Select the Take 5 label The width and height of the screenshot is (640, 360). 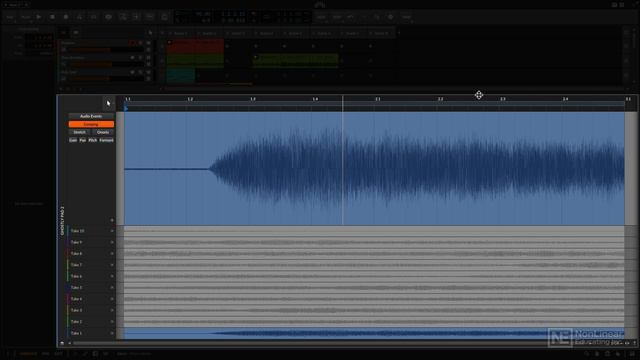[76, 288]
